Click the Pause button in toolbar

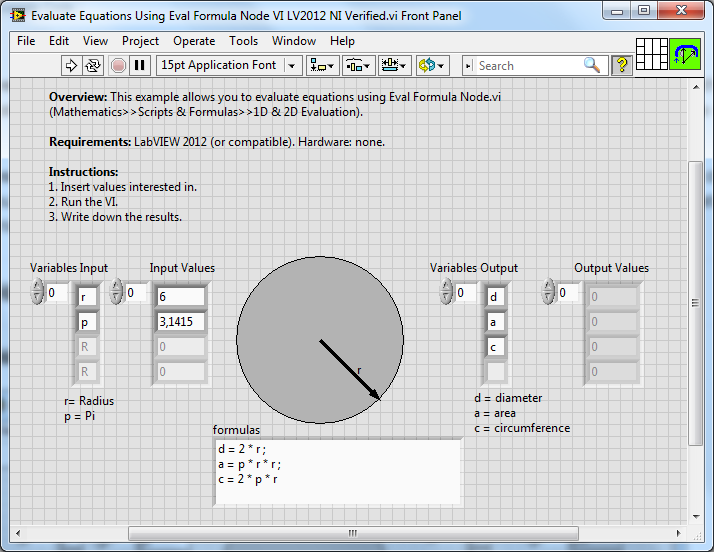139,66
